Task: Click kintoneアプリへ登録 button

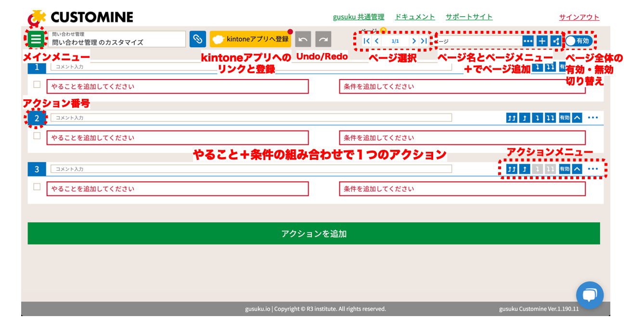Action: 251,39
